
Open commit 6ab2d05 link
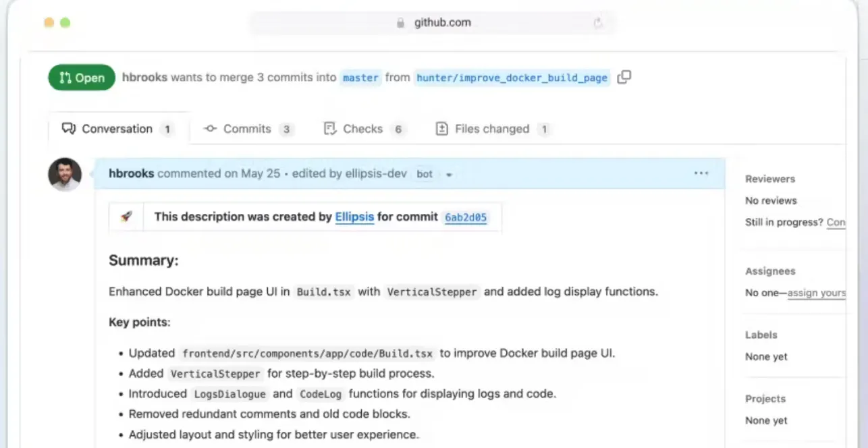(x=466, y=217)
